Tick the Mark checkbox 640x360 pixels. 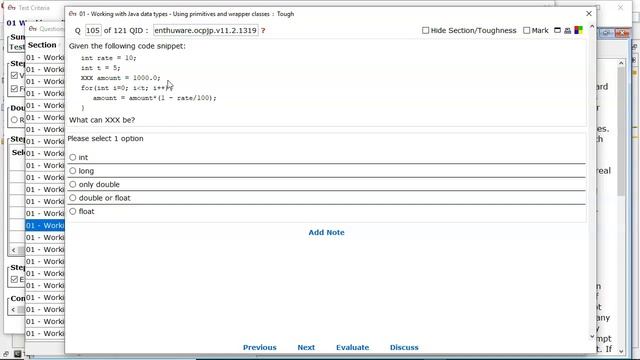click(527, 30)
